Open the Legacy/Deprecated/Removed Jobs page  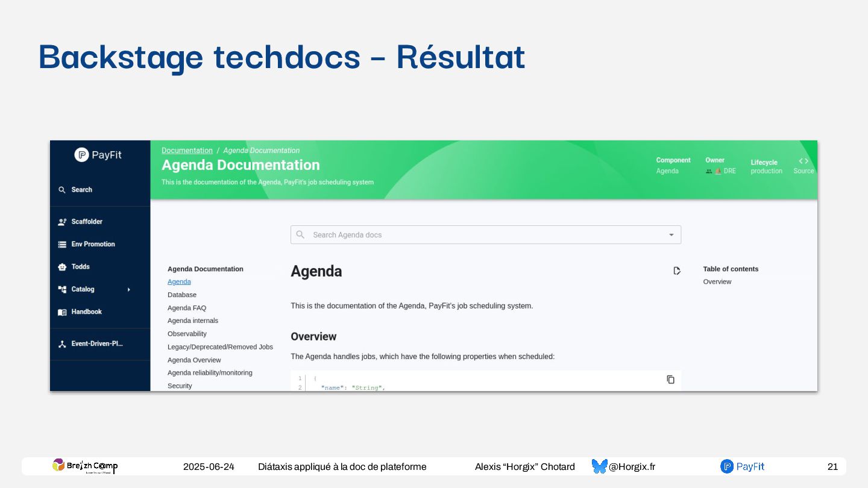tap(220, 347)
